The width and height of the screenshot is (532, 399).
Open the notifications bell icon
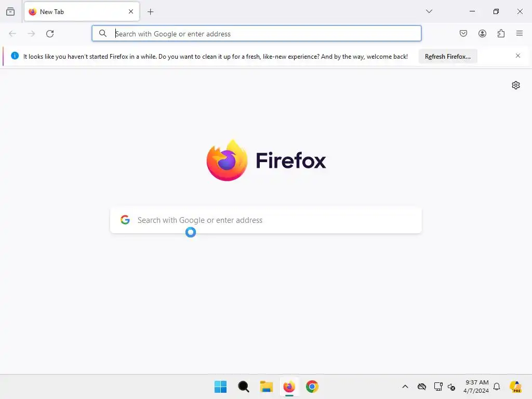pos(497,387)
